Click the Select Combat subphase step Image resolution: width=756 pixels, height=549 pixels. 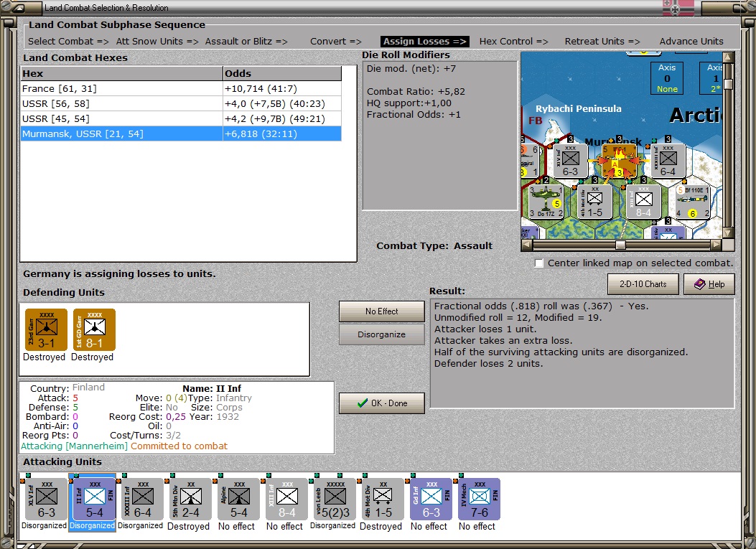[68, 42]
